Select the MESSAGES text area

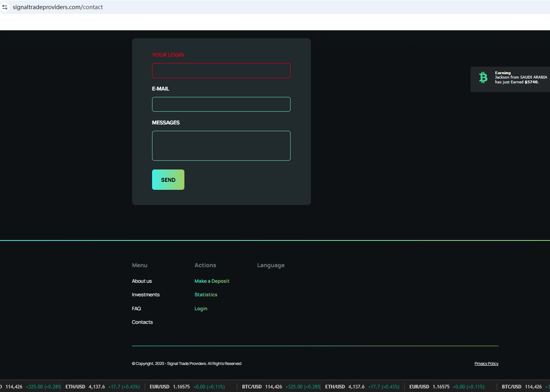tap(221, 146)
